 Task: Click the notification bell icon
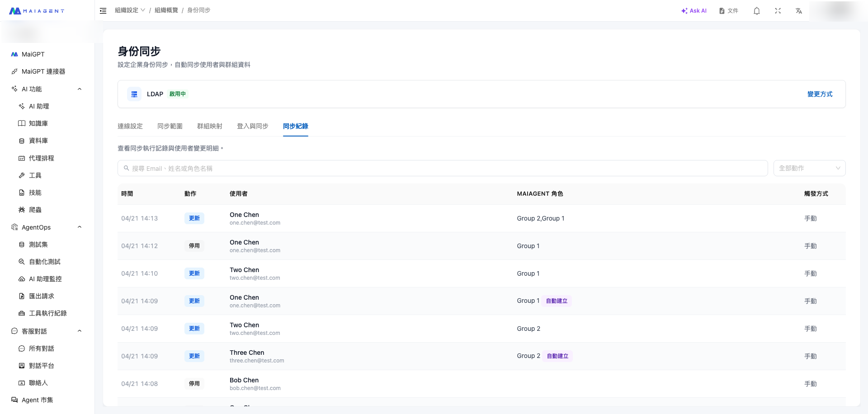[x=756, y=11]
